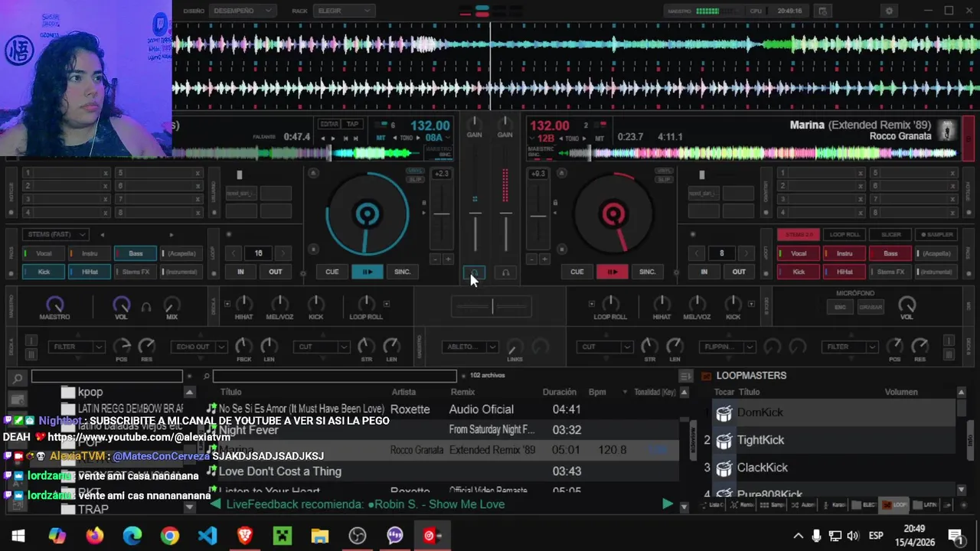Click the pitch plus button on right deck

(544, 259)
